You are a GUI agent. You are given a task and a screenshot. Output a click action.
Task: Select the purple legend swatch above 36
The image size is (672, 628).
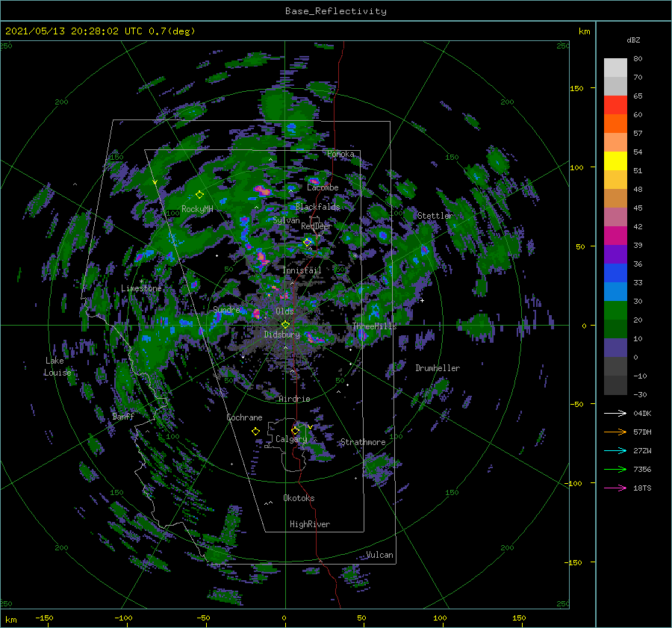pyautogui.click(x=615, y=255)
